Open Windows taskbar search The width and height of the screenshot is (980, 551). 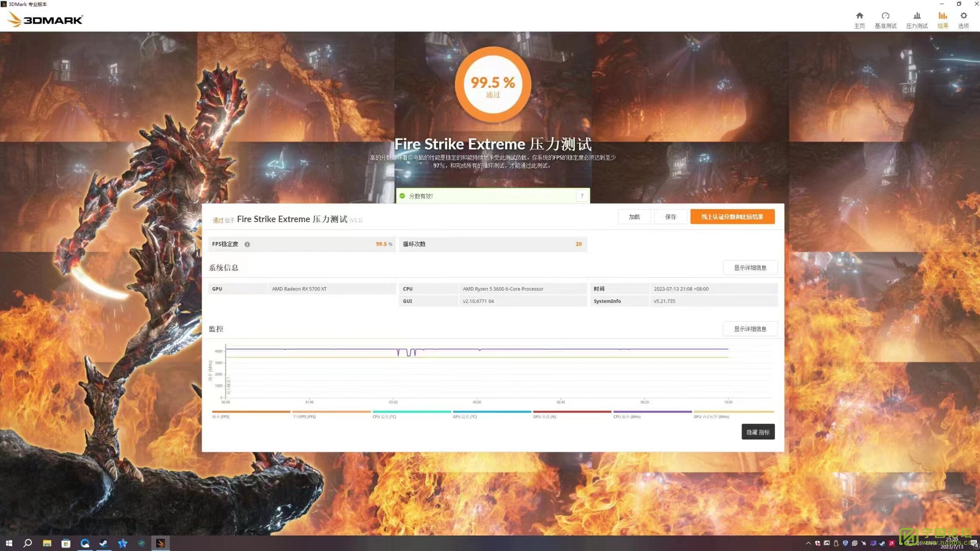28,543
